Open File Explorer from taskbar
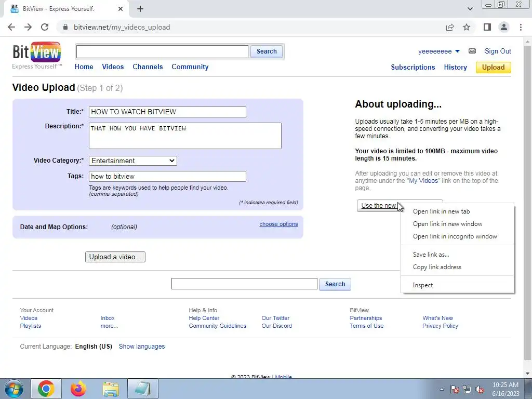The width and height of the screenshot is (532, 399). tap(111, 389)
